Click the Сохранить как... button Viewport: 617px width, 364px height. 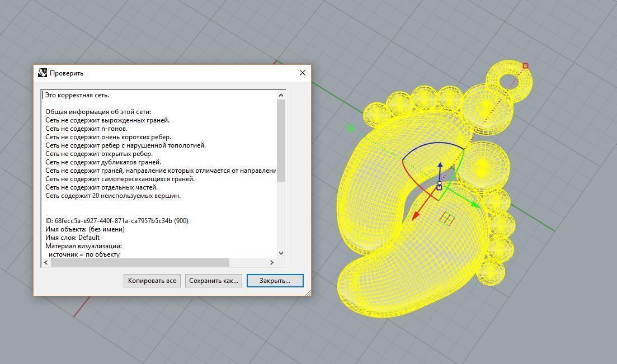pyautogui.click(x=214, y=281)
